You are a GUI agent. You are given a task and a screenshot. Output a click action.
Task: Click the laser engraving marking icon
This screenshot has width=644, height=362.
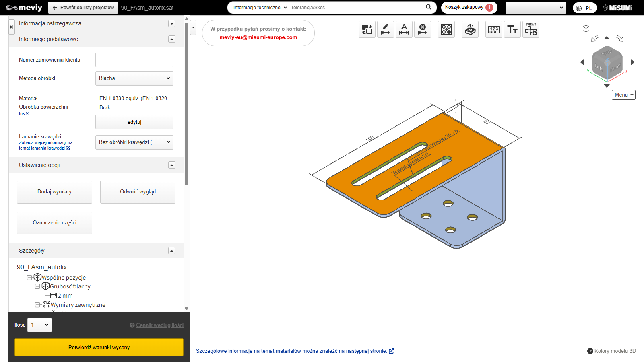(x=470, y=29)
